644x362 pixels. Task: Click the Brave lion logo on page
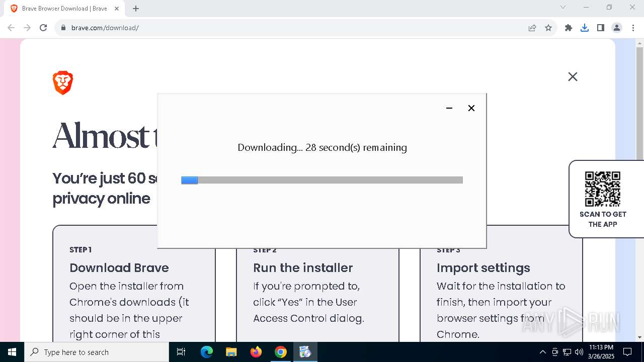pos(63,83)
